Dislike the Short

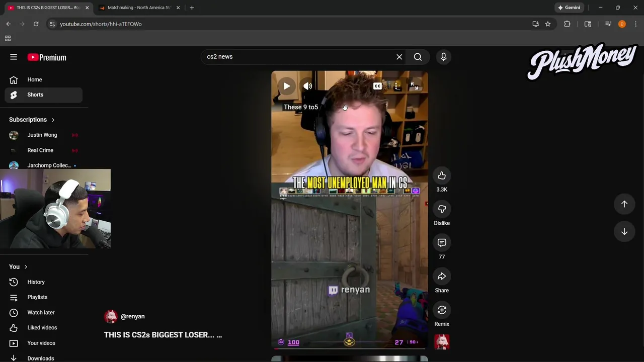pos(442,209)
